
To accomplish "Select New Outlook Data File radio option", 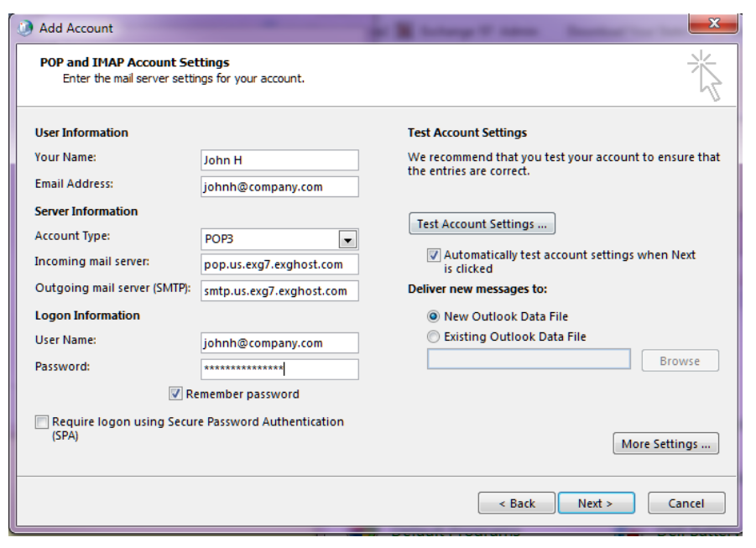I will [x=434, y=316].
